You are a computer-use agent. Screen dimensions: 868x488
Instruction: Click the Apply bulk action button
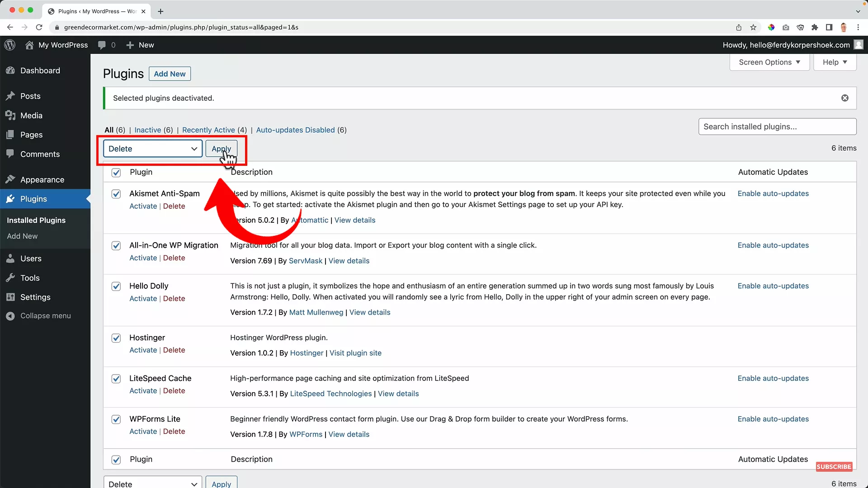(222, 149)
